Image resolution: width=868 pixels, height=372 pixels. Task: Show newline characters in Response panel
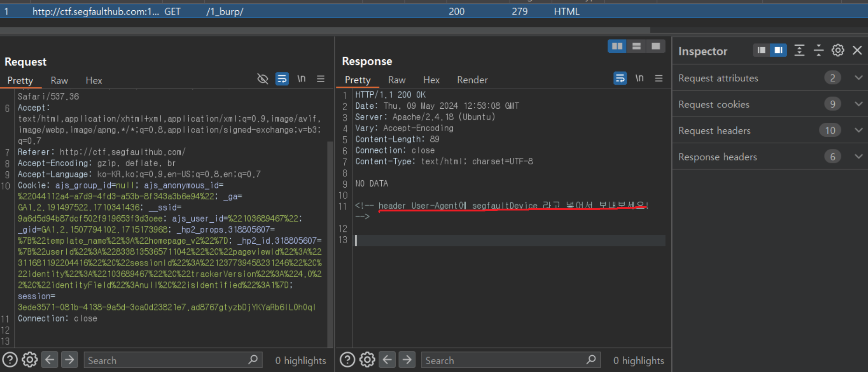[639, 78]
